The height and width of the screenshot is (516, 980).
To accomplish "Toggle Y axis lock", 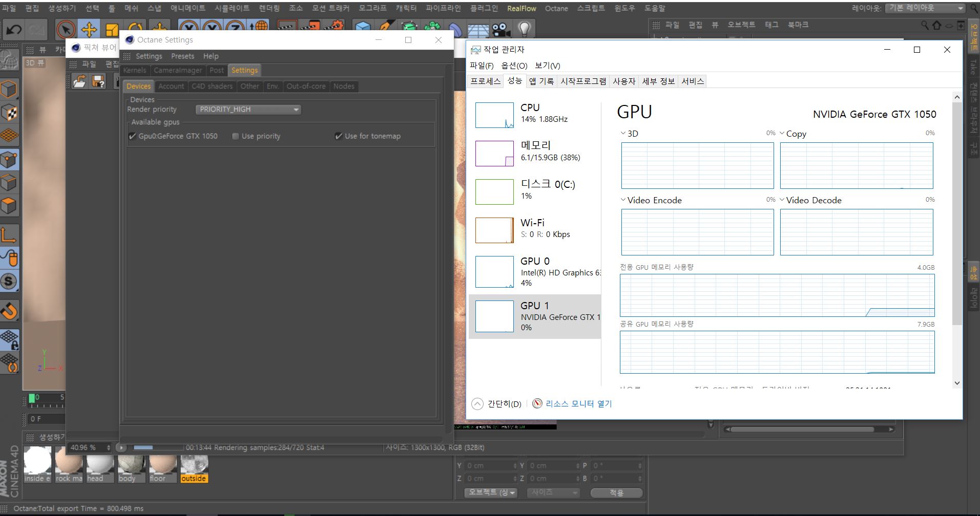I will click(212, 27).
